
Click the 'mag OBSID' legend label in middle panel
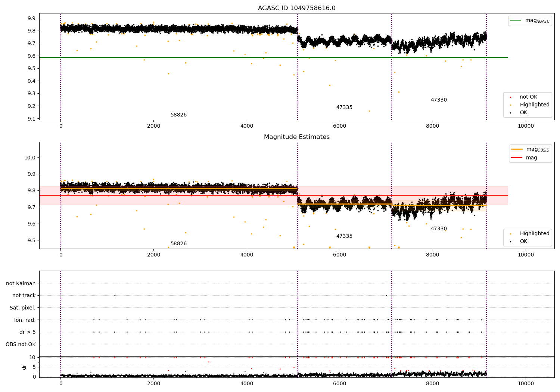(538, 150)
